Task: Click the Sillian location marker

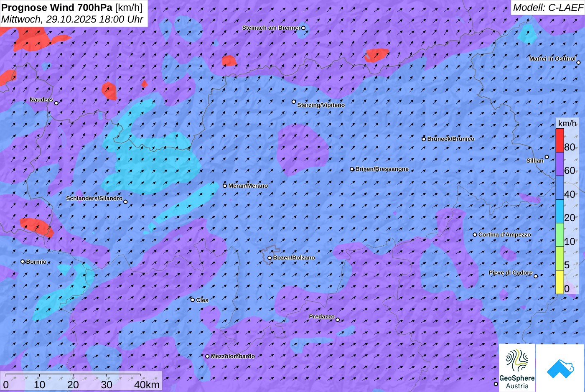Action: click(x=547, y=157)
